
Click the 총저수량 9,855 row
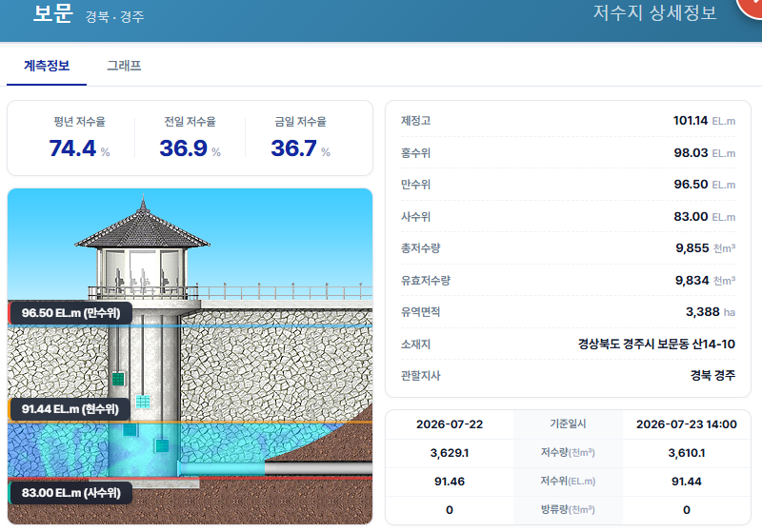pyautogui.click(x=568, y=248)
